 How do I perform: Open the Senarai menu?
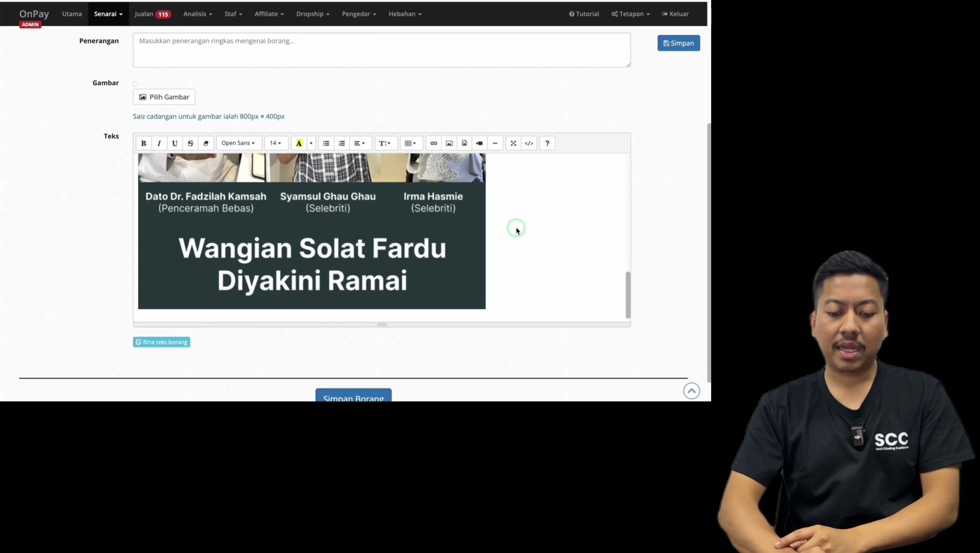point(108,14)
